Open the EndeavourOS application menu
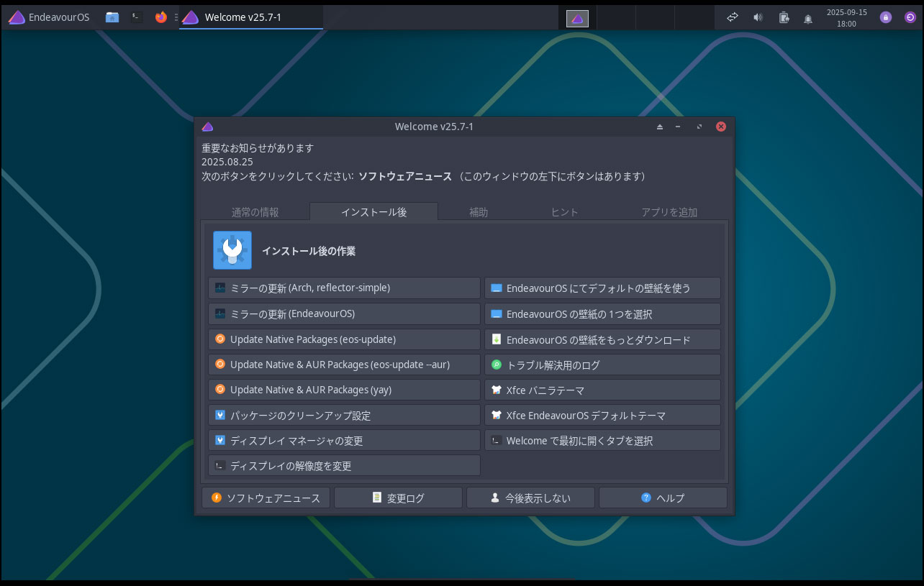The width and height of the screenshot is (924, 586). tap(49, 17)
